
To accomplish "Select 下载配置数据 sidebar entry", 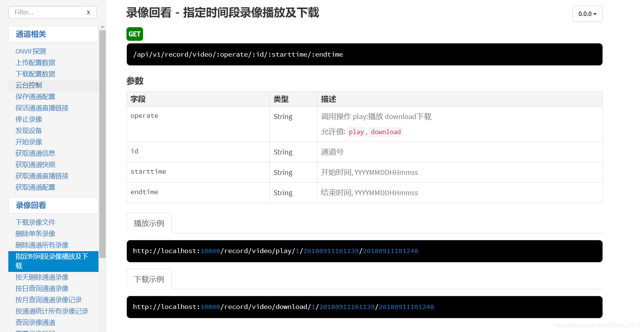I will pyautogui.click(x=35, y=74).
